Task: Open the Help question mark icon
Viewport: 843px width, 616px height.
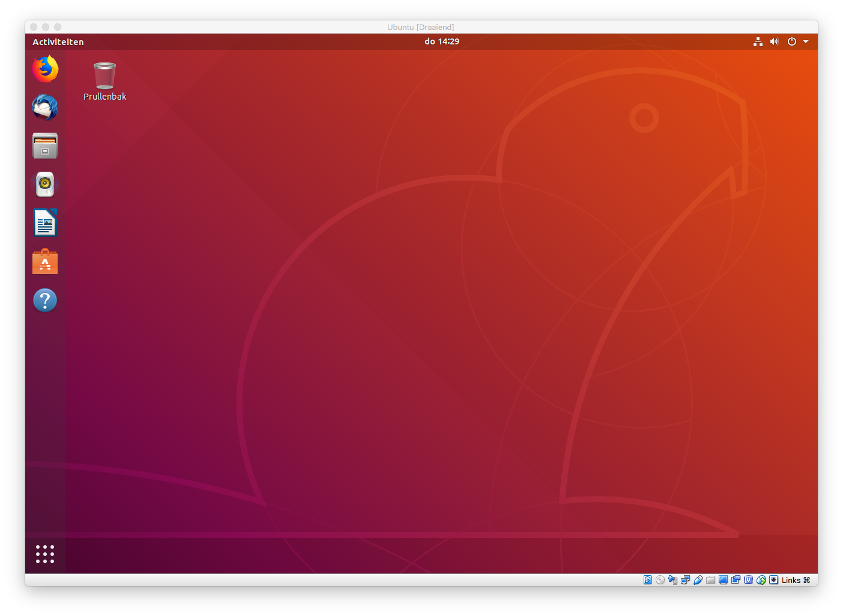Action: [45, 300]
